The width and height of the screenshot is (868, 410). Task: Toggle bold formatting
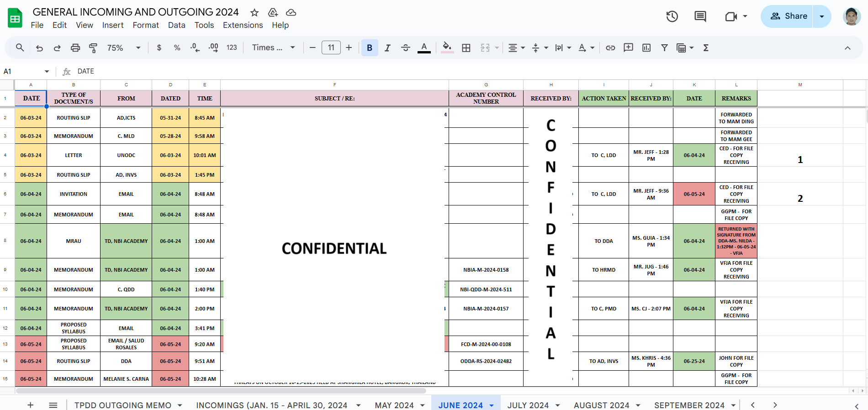370,47
